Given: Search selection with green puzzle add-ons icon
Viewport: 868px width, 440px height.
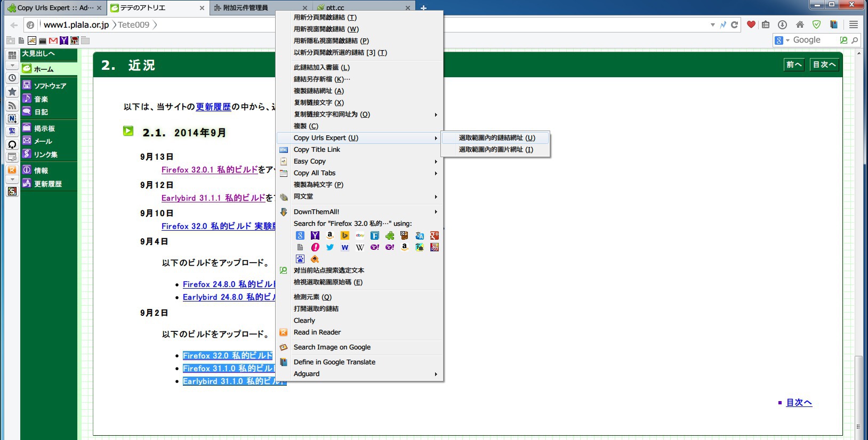Looking at the screenshot, I should click(390, 235).
